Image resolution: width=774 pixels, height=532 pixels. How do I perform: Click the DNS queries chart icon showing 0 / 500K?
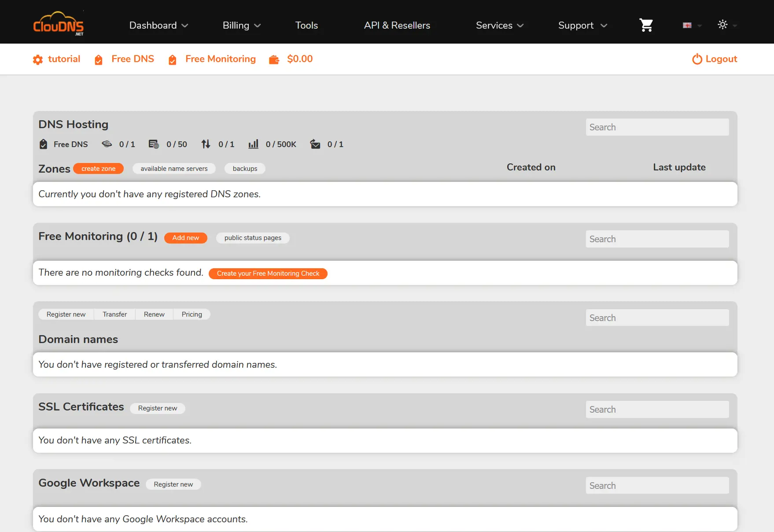click(253, 144)
